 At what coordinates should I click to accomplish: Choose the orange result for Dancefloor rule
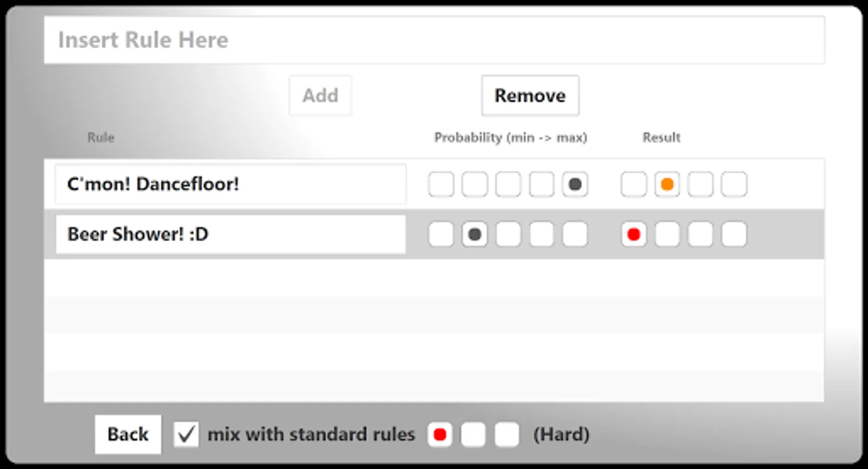[x=667, y=184]
